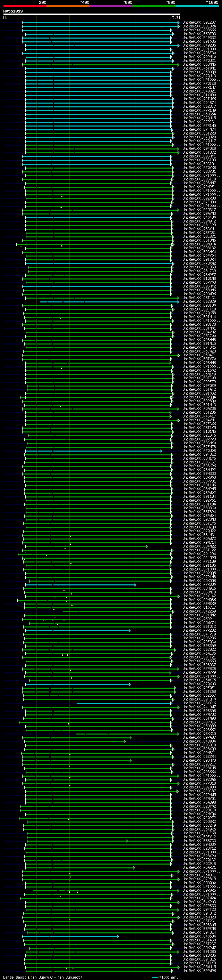Screen dimensions: 222x980
Task: Select hit label UniRef100_B9RWR6
Action: point(199,971)
